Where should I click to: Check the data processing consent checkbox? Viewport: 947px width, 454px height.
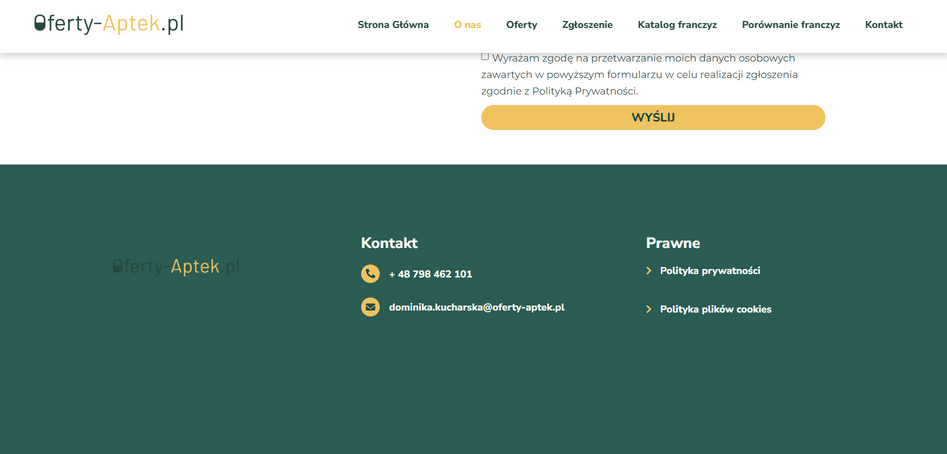pyautogui.click(x=485, y=57)
